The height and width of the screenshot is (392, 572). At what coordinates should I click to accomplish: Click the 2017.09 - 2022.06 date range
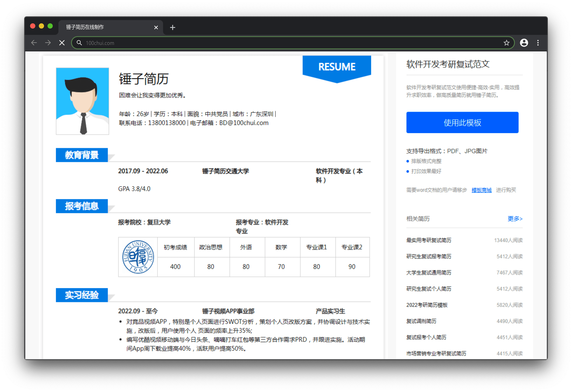[x=143, y=171]
